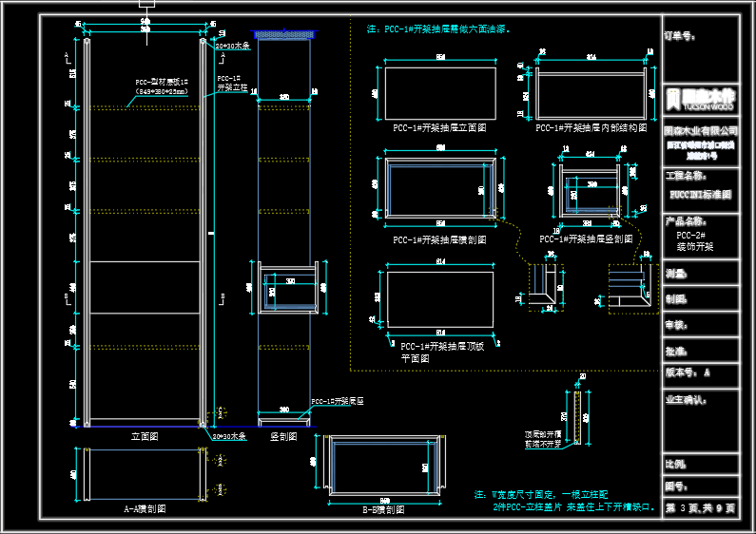Viewport: 756px width, 534px height.
Task: Select the 产品名称 PCC-2# 装饰开架 cell
Action: 701,237
